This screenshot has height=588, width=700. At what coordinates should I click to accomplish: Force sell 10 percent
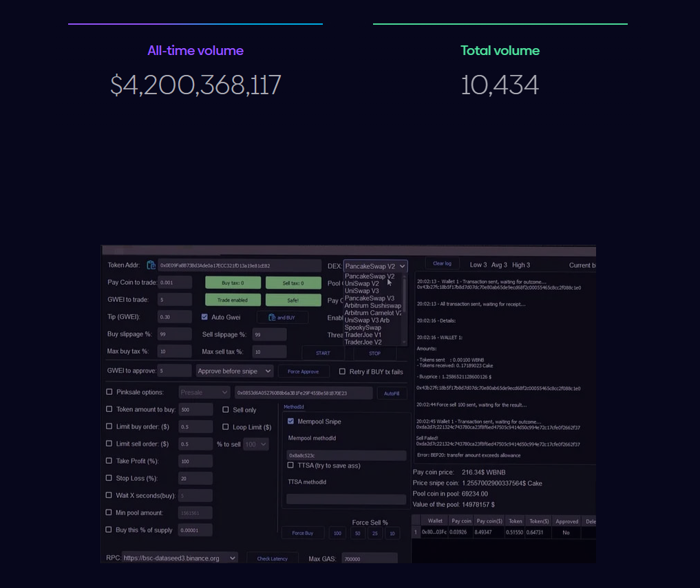click(x=392, y=533)
